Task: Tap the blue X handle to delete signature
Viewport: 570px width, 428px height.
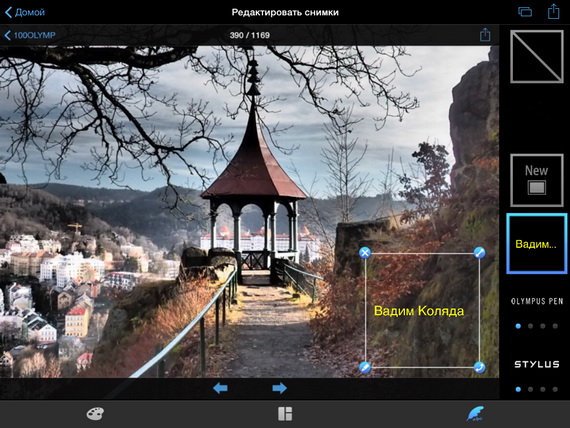Action: [x=365, y=253]
